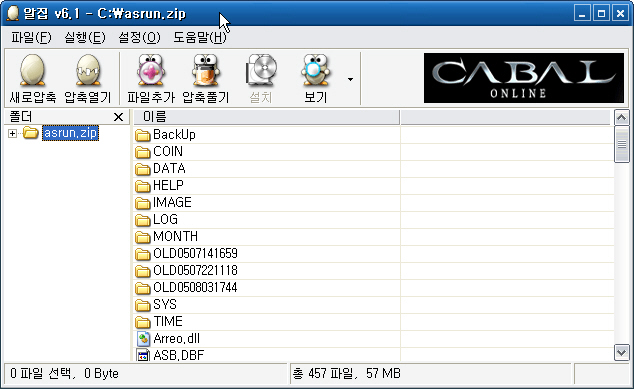Select the OLD0508031744 name text
The image size is (634, 389).
195,287
